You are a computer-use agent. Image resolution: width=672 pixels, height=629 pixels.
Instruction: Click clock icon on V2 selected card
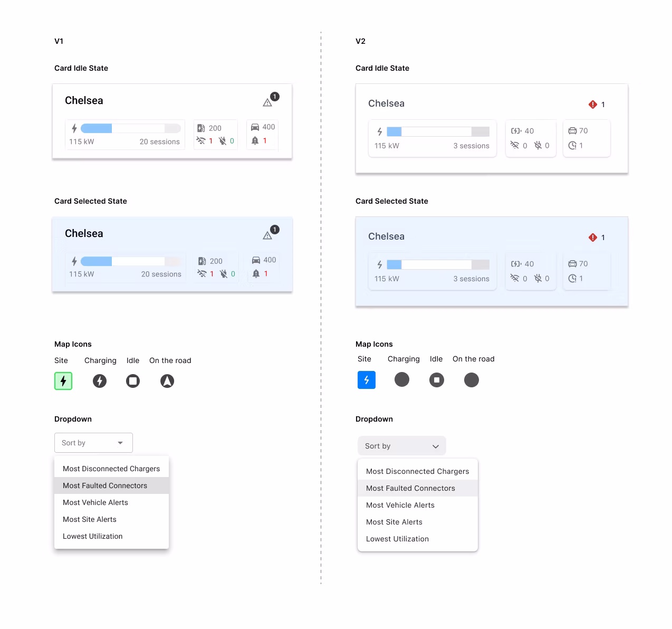pos(572,279)
